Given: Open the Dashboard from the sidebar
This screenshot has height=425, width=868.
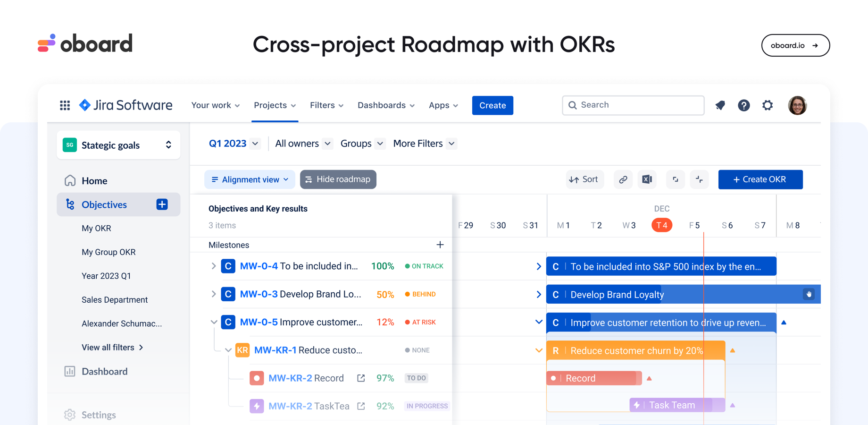Looking at the screenshot, I should (x=104, y=372).
